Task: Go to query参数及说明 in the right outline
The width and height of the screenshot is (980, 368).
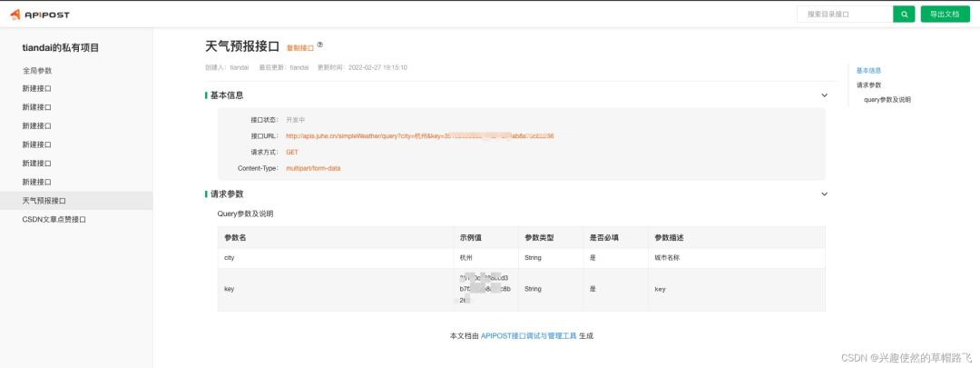Action: 887,99
